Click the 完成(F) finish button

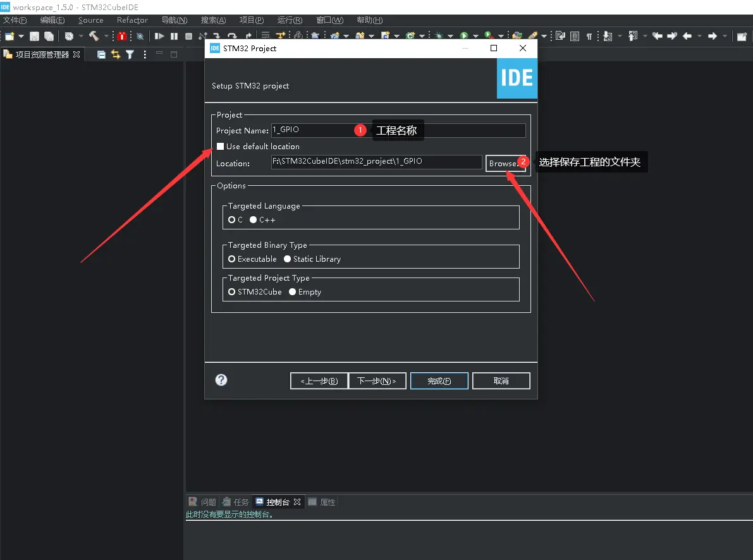439,381
